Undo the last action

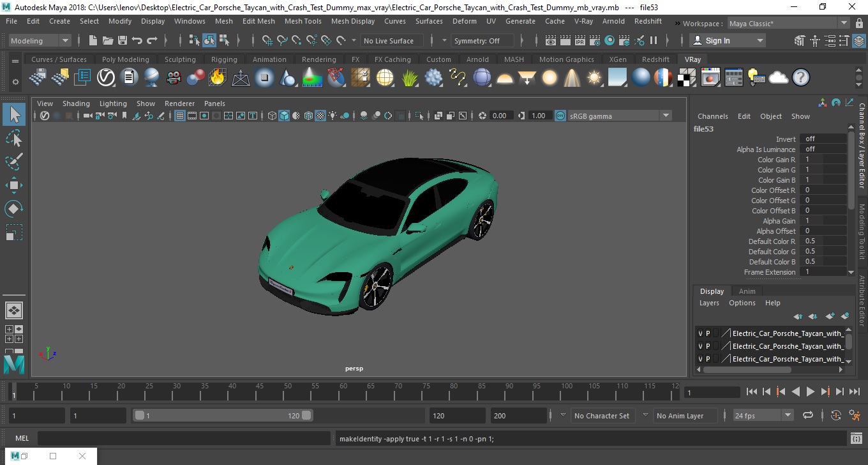click(x=137, y=40)
